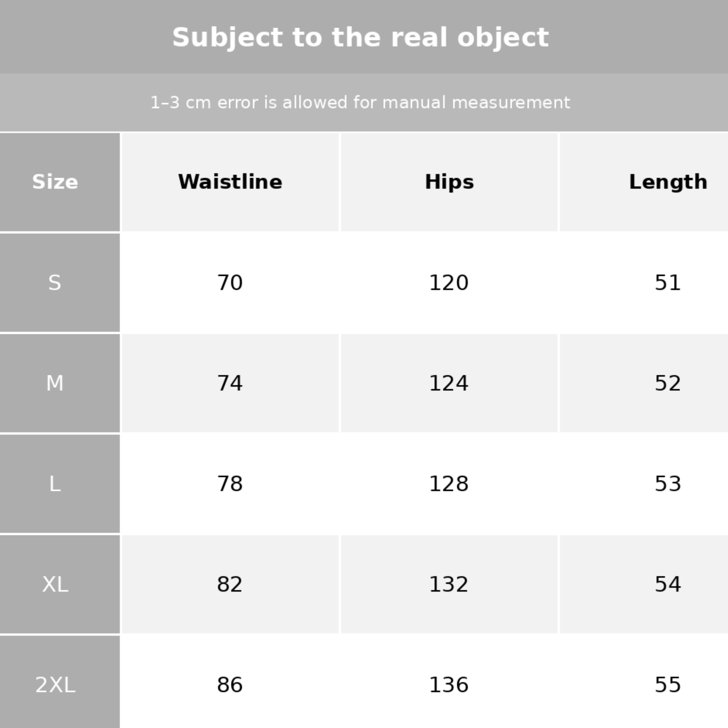Select length value 55
Viewport: 728px width, 728px height.
668,685
